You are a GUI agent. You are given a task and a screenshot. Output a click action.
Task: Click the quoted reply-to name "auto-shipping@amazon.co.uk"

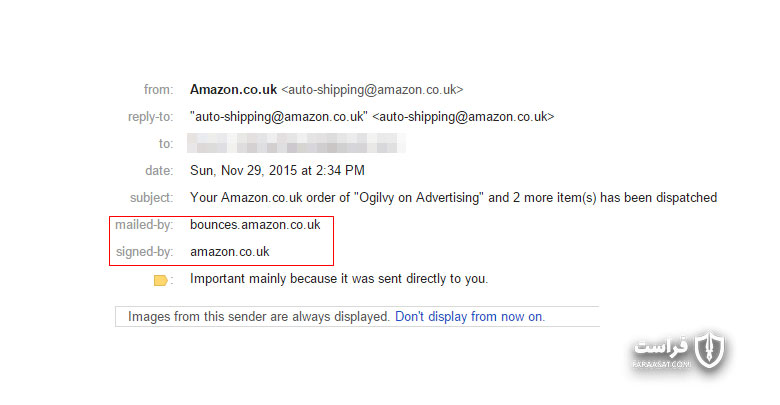[279, 116]
